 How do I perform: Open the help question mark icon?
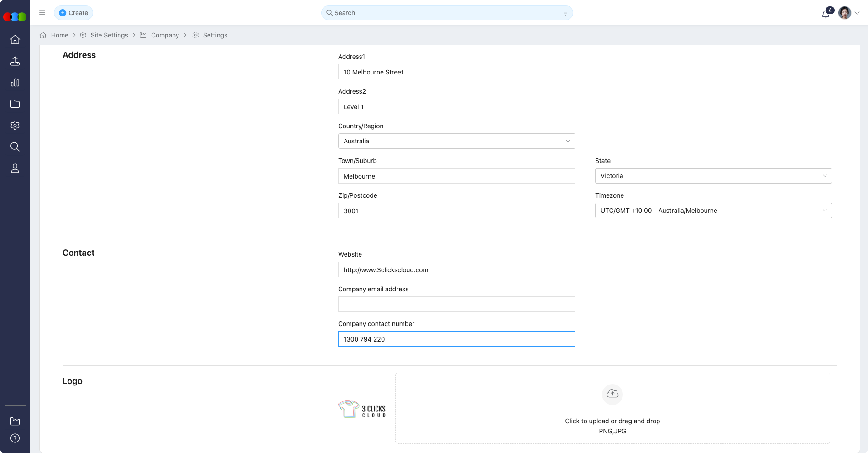15,438
